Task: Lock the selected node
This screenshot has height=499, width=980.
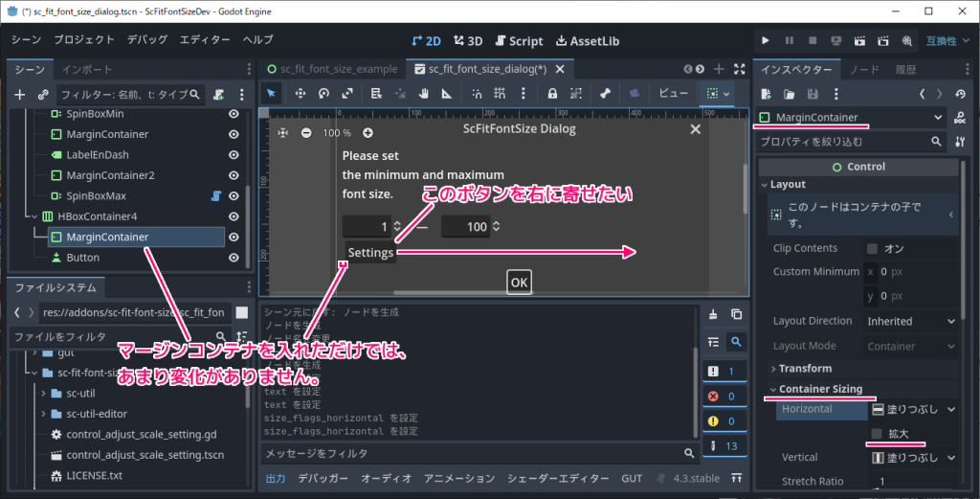Action: (x=552, y=93)
